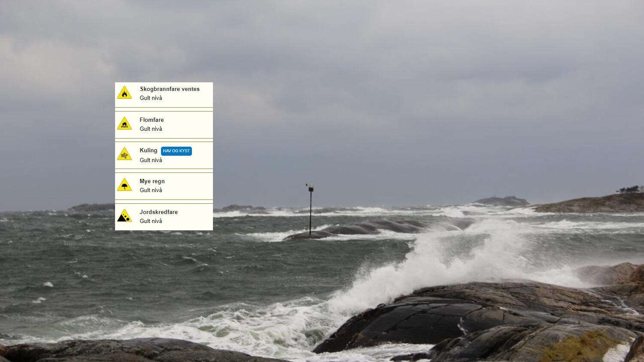Screen dimensions: 644x362
Task: Click the blue HAV OG KYST badge
Action: pyautogui.click(x=176, y=151)
